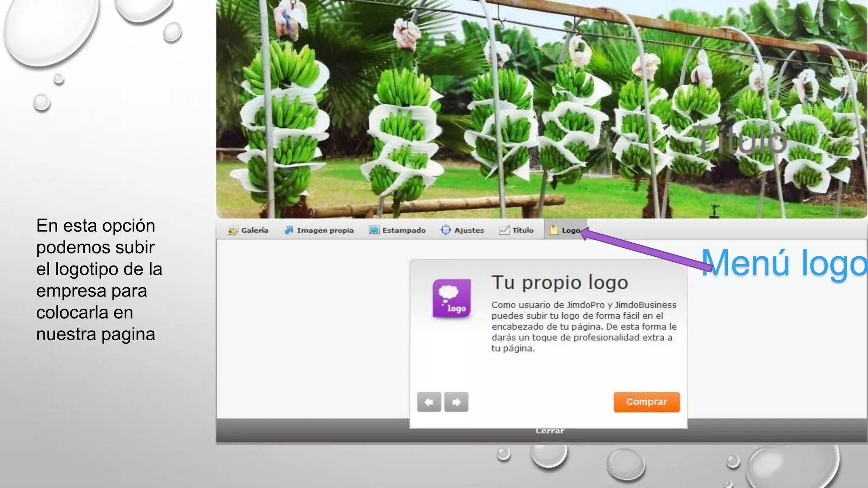Open the Imagen propia tab label
This screenshot has height=488, width=868.
click(325, 230)
